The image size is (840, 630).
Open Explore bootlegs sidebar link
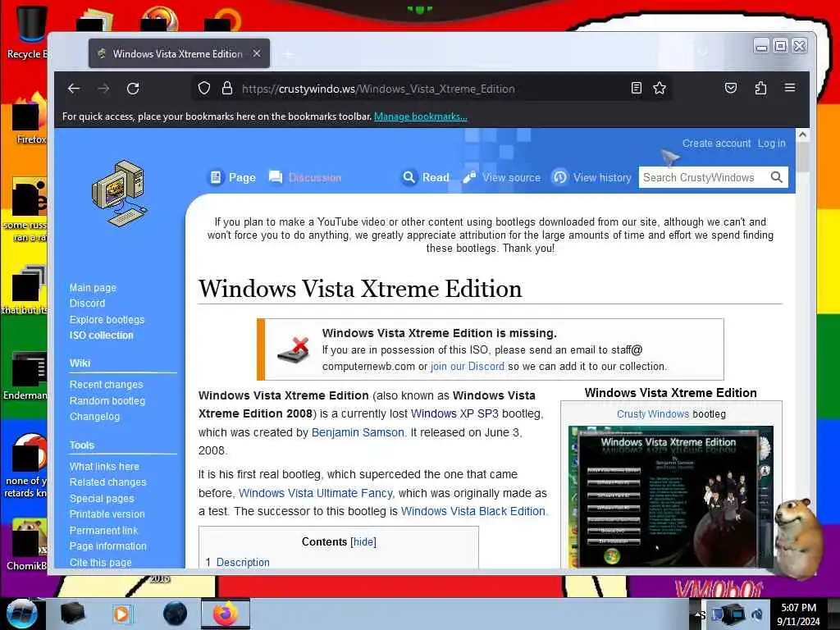(107, 320)
